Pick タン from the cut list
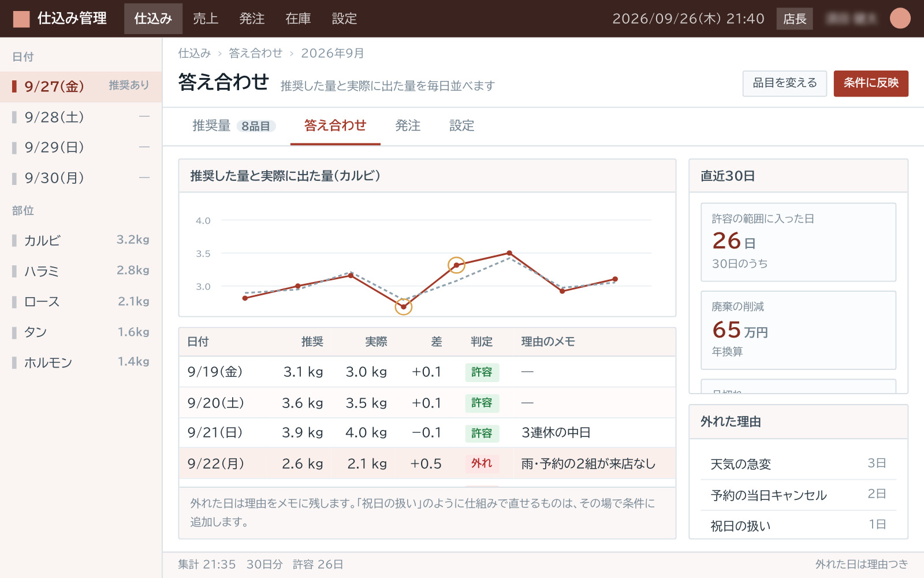Screen dimensions: 924x578 point(81,332)
